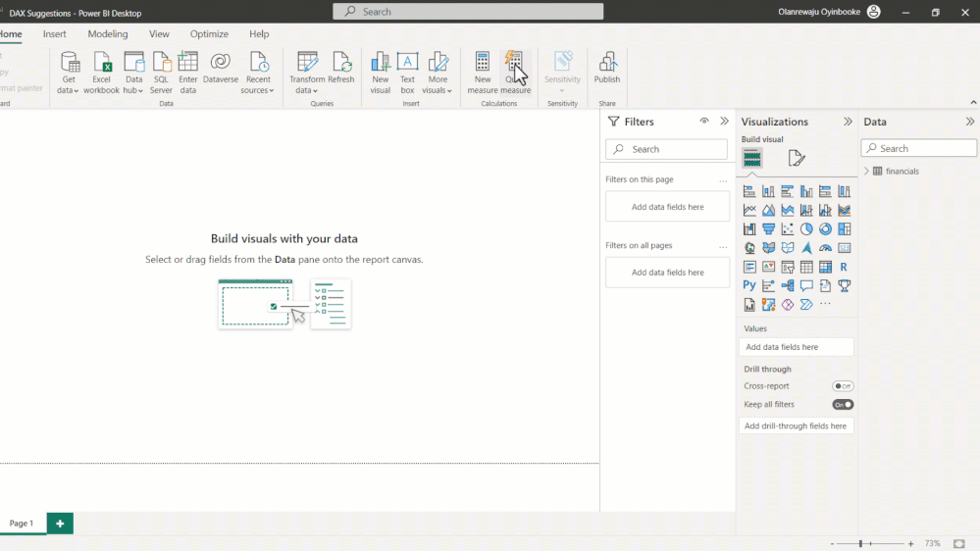Image resolution: width=980 pixels, height=551 pixels.
Task: Collapse the Visualizations pane with chevrons
Action: click(848, 122)
